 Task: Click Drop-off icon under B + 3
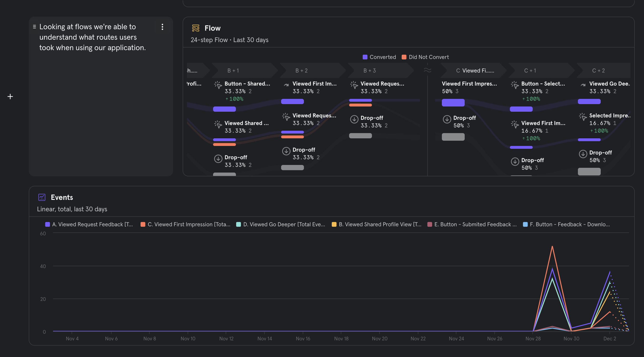click(x=354, y=119)
